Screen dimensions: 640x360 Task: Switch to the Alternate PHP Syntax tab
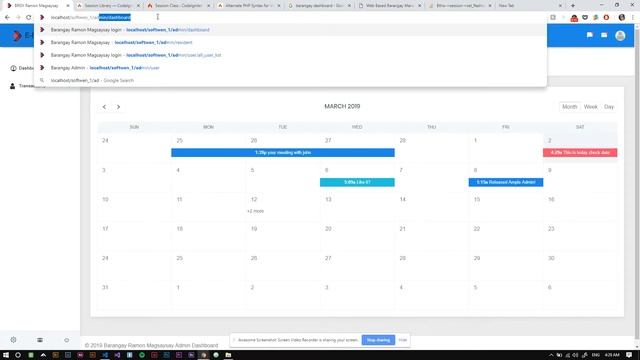(249, 6)
